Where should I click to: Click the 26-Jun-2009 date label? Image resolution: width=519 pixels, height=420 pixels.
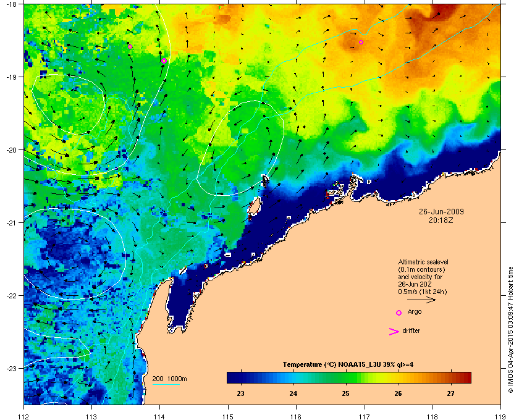click(x=441, y=212)
